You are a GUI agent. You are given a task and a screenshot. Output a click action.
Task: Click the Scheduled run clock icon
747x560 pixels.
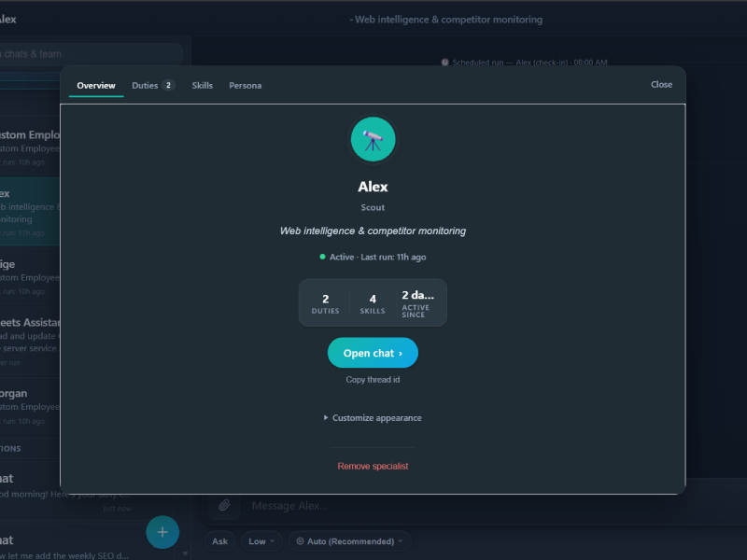[445, 63]
